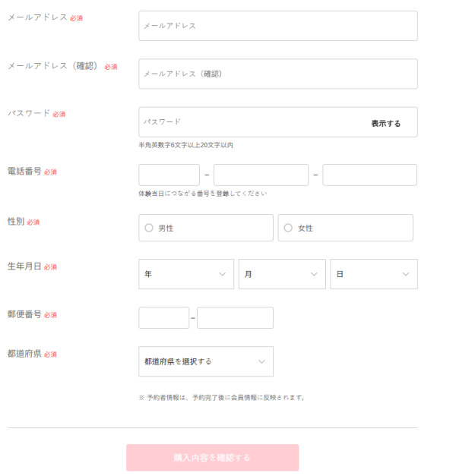Click the chevron in the 都道府県 dropdown
Viewport: 456px width, 476px height.
(x=261, y=361)
